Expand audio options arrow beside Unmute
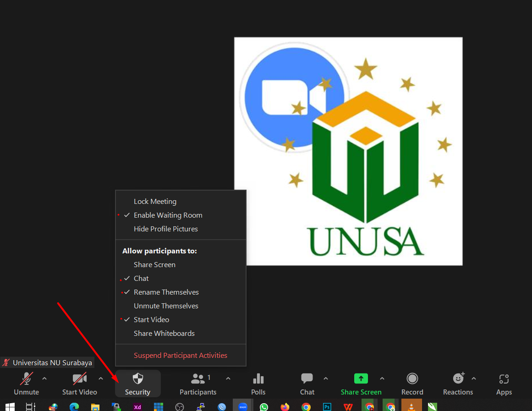 44,378
